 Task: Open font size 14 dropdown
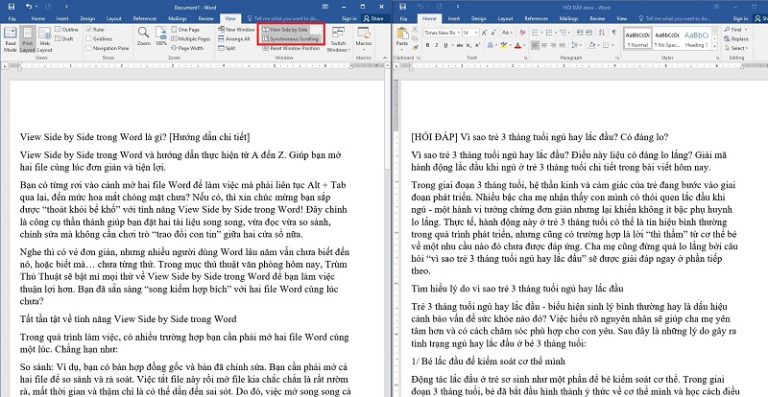(477, 33)
